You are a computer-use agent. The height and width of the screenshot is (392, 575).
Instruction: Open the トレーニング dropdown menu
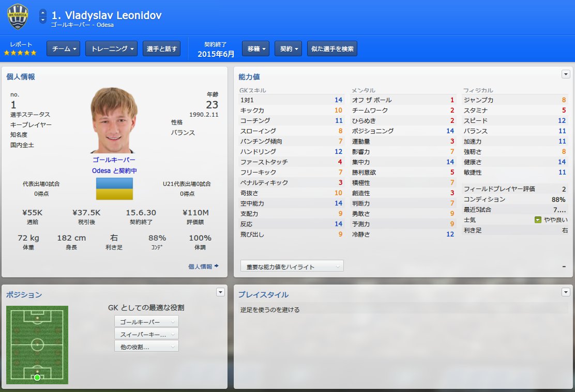pyautogui.click(x=112, y=49)
